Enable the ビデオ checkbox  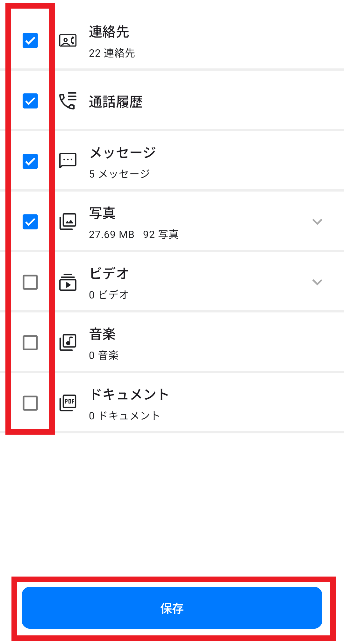click(x=30, y=282)
